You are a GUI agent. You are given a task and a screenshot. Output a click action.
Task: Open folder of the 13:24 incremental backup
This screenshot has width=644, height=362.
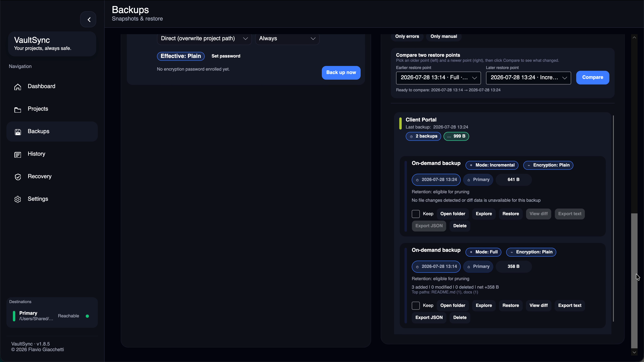pyautogui.click(x=453, y=214)
